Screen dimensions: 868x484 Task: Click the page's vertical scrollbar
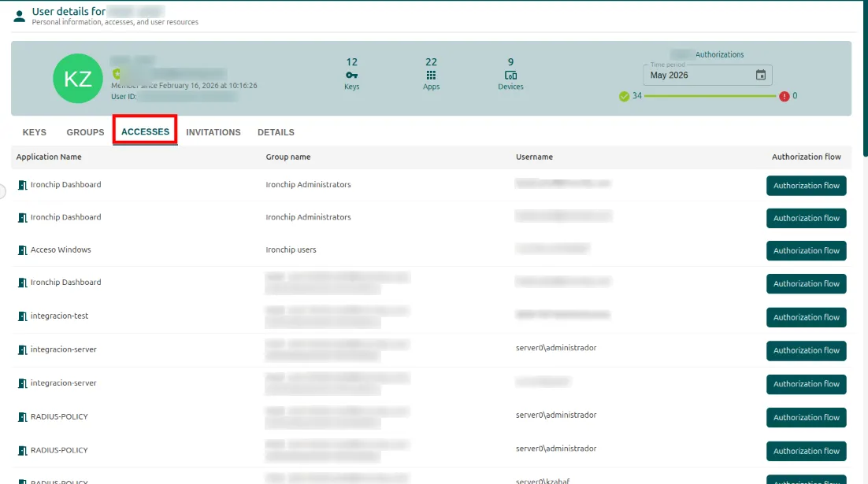click(x=865, y=77)
